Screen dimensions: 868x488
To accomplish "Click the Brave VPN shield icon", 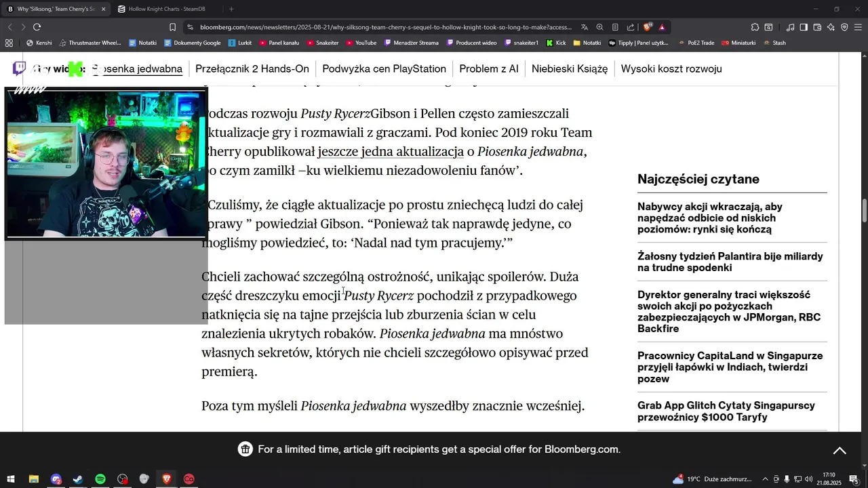I will (844, 27).
